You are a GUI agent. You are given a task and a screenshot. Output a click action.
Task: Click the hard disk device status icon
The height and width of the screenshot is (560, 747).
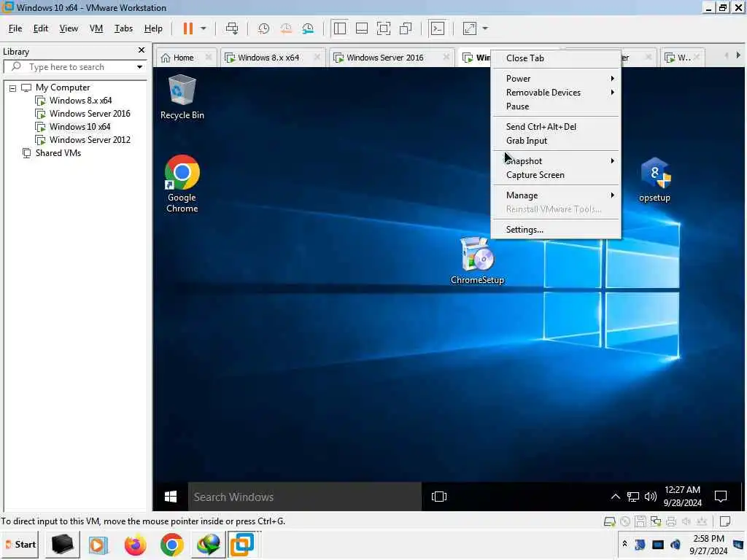pyautogui.click(x=609, y=522)
